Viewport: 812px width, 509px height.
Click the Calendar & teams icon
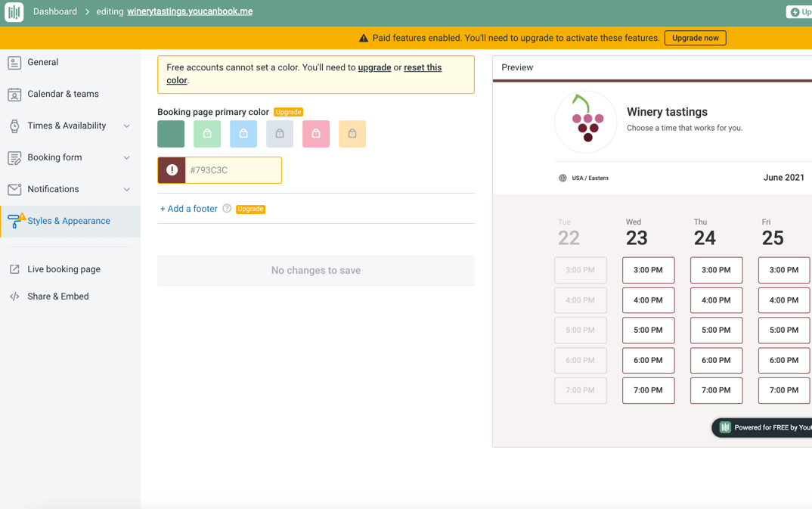tap(14, 95)
